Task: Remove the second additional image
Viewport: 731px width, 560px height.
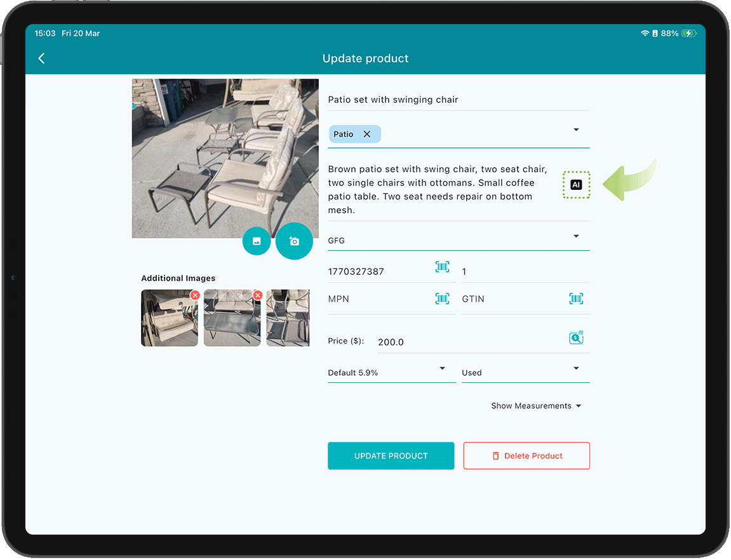Action: 258,295
